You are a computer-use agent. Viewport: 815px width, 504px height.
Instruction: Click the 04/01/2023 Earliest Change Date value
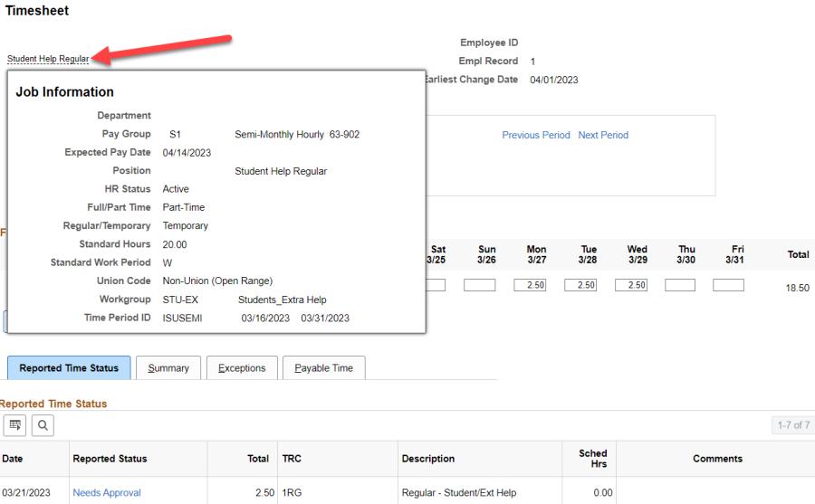553,80
